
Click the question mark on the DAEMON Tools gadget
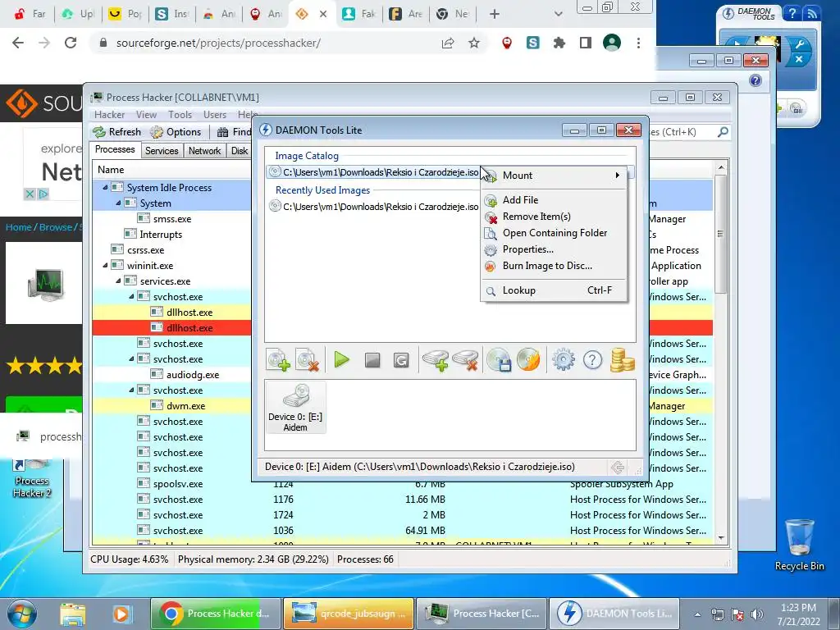point(792,14)
